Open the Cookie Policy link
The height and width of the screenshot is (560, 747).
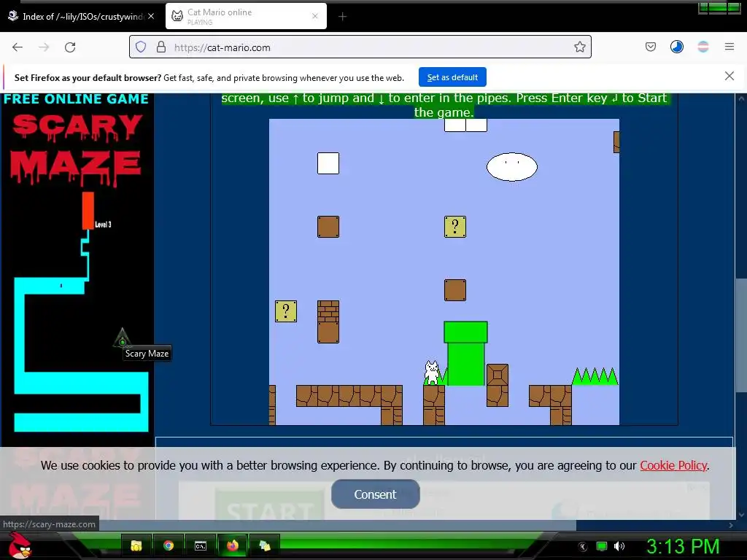pos(673,465)
